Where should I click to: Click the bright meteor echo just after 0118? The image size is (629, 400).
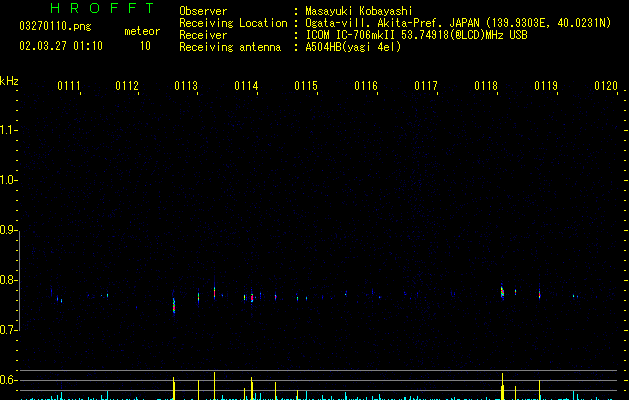point(502,292)
